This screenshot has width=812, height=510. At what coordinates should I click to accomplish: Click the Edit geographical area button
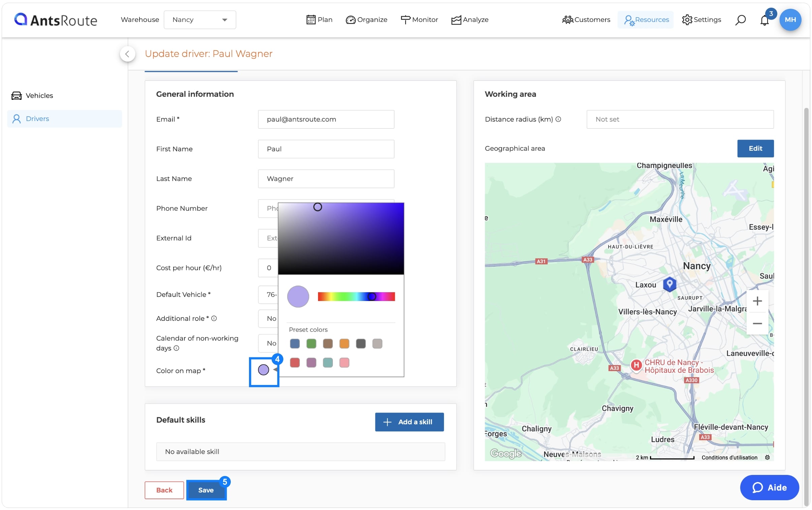point(755,148)
